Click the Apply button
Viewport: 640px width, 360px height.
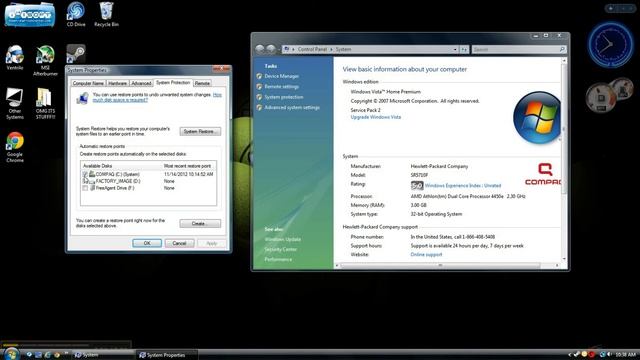pyautogui.click(x=211, y=243)
